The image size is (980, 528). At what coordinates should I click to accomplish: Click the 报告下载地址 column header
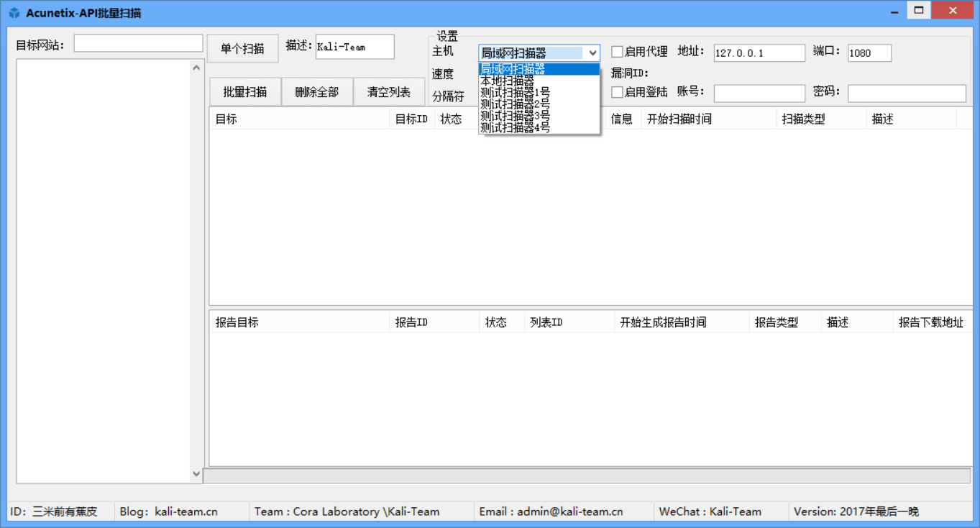(933, 322)
